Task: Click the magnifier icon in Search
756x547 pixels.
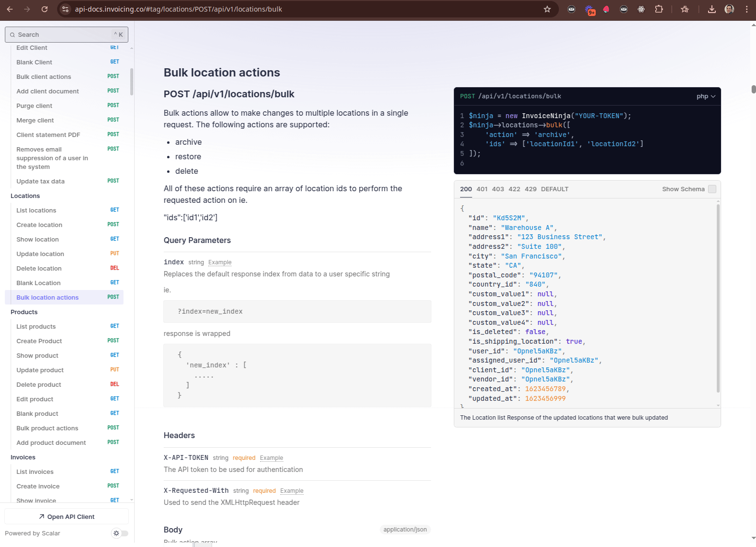Action: coord(13,35)
